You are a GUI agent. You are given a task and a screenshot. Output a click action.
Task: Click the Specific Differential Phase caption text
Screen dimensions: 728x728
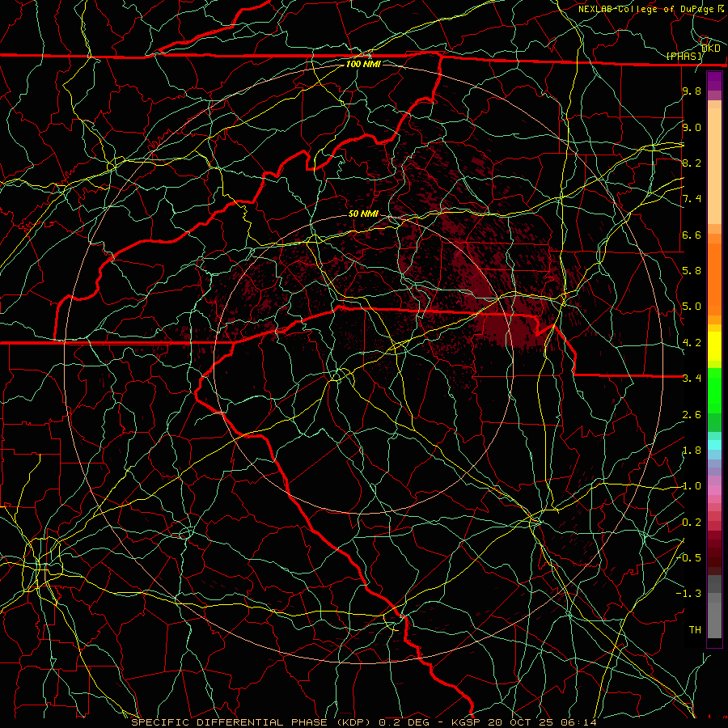point(252,722)
